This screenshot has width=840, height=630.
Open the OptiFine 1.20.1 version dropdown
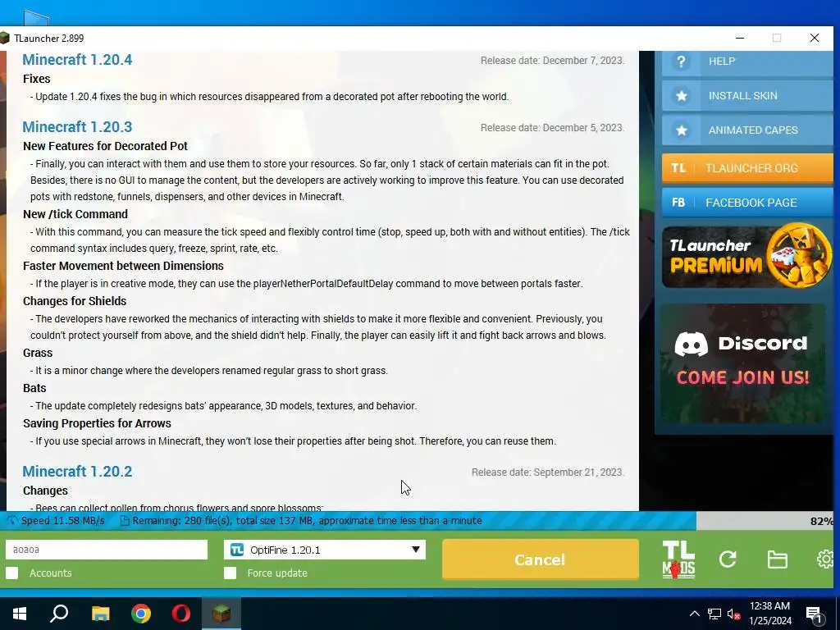click(325, 550)
